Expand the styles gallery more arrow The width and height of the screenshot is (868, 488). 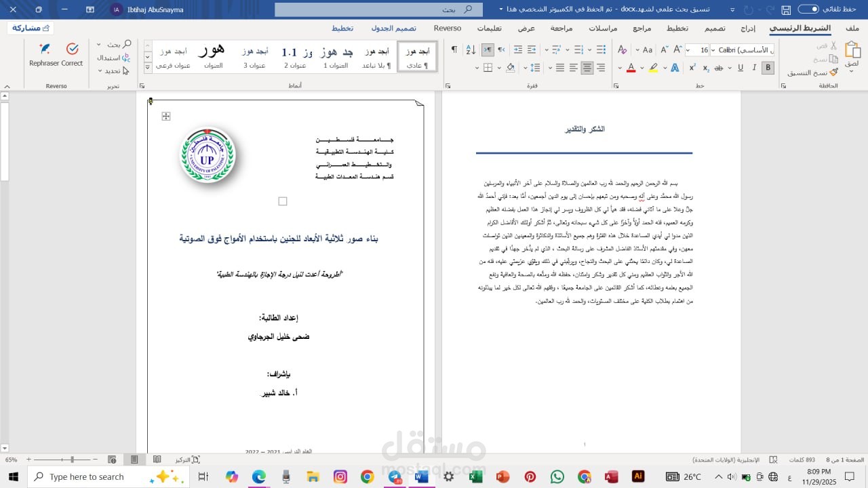[148, 68]
